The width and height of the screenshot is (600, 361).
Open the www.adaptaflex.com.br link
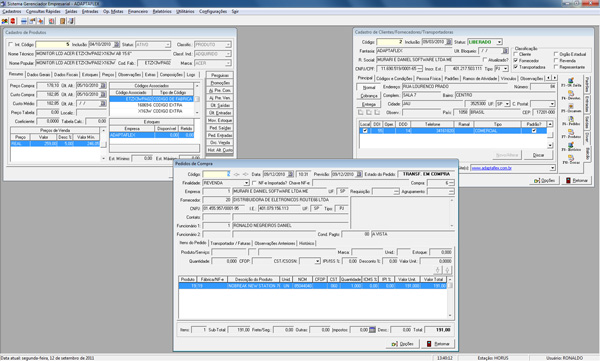(491, 168)
